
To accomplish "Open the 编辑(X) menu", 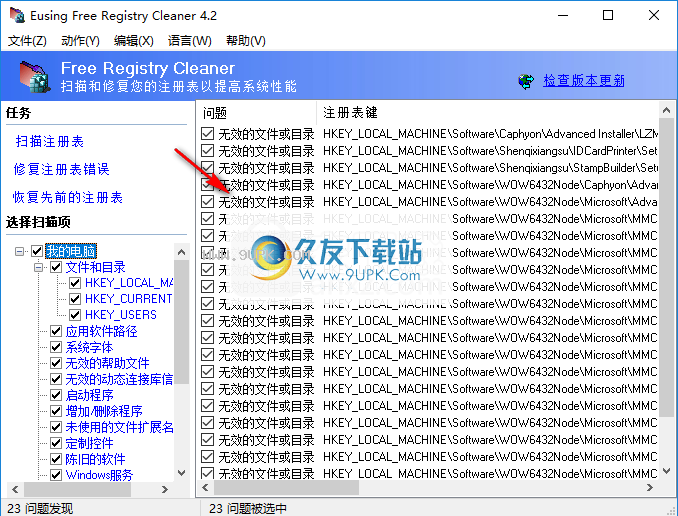I will click(134, 41).
